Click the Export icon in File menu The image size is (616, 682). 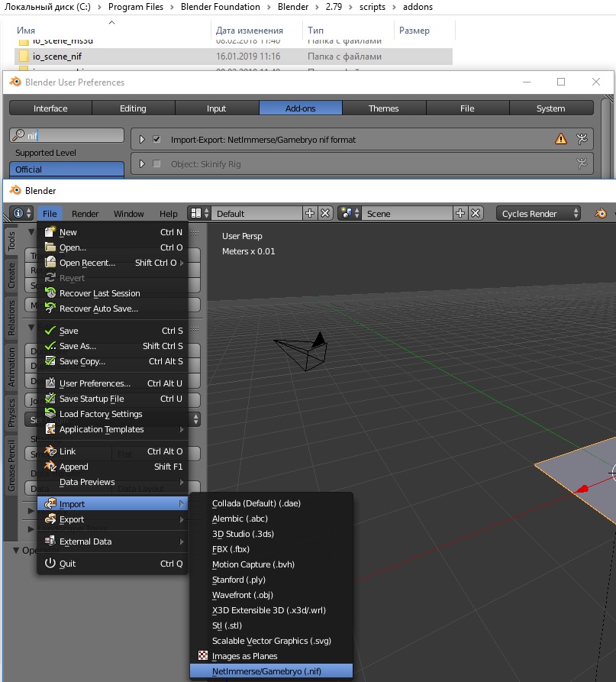pos(50,519)
